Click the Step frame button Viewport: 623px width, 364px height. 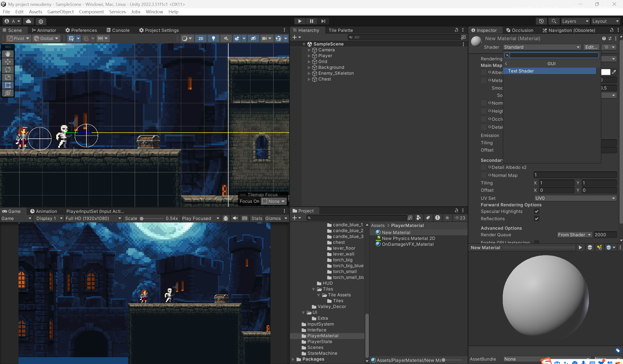click(x=323, y=21)
